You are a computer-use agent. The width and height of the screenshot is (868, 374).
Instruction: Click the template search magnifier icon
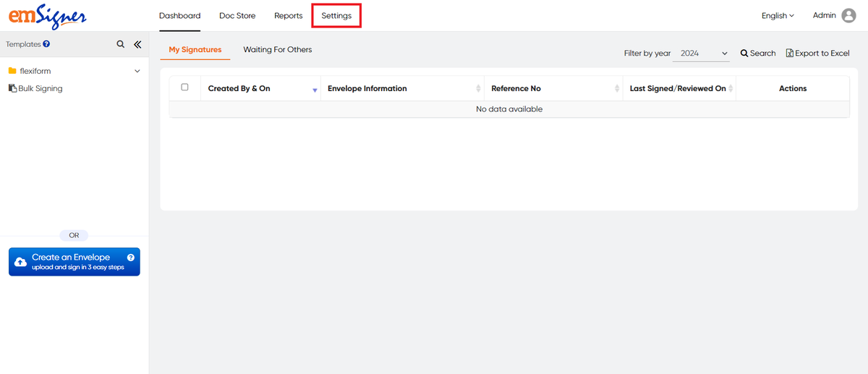[x=121, y=44]
